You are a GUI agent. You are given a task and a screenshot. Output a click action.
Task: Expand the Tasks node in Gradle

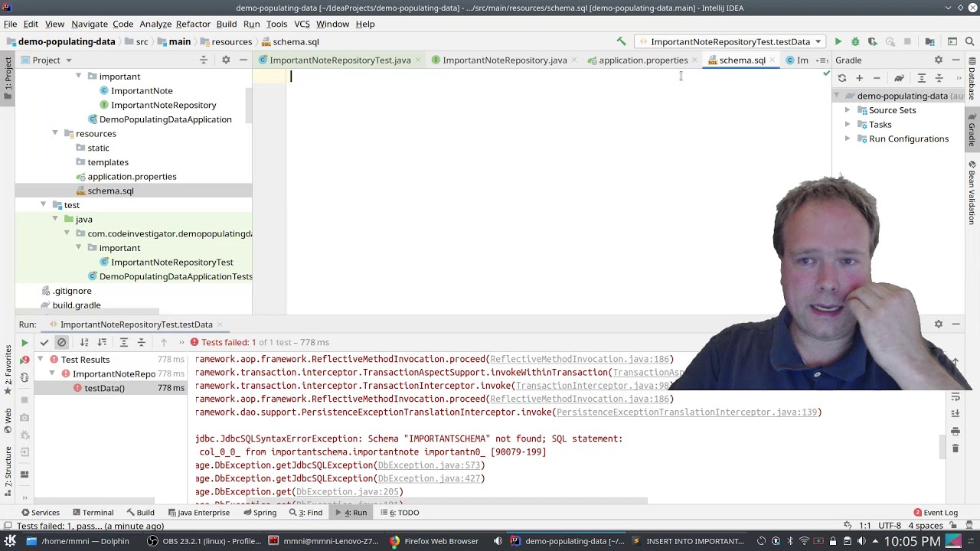pyautogui.click(x=848, y=125)
